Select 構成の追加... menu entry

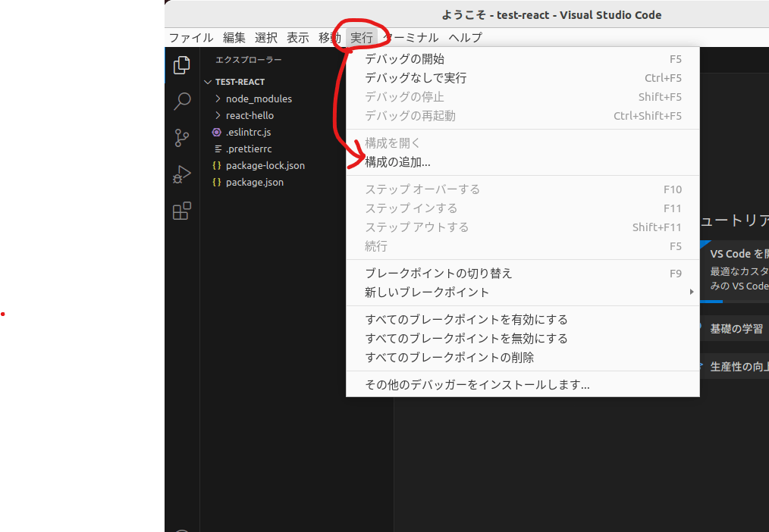[523, 162]
